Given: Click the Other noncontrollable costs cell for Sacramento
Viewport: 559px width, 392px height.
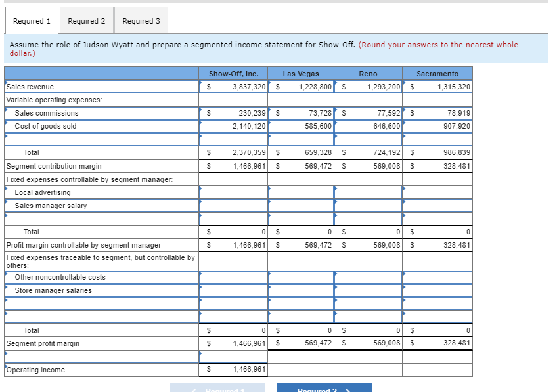Looking at the screenshot, I should click(x=437, y=276).
